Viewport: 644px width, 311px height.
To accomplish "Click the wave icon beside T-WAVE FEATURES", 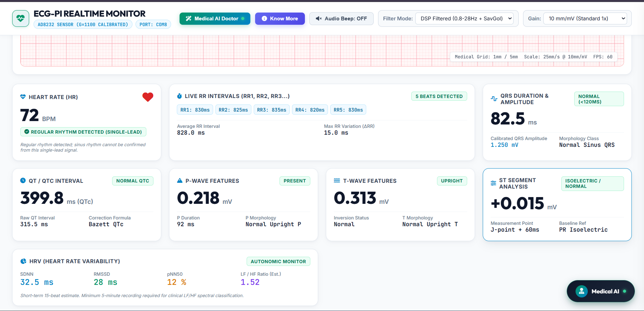I will pos(337,180).
